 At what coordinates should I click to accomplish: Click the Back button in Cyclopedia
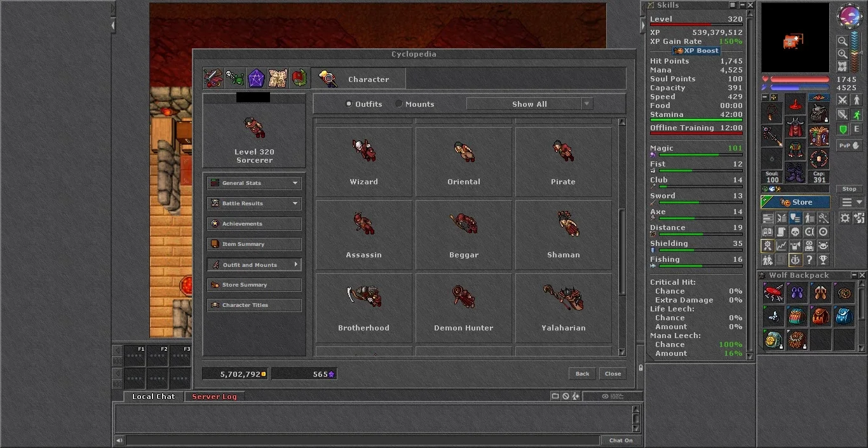coord(583,374)
